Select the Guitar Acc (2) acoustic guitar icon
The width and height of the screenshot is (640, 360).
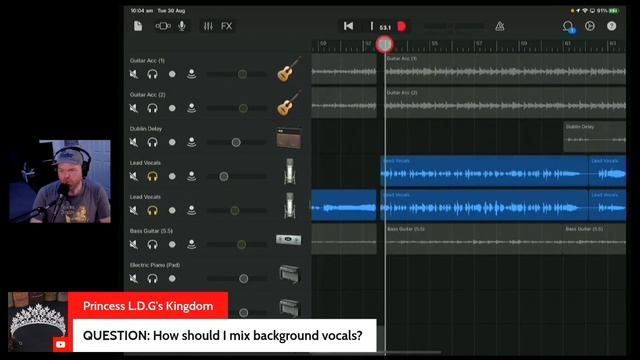point(289,103)
